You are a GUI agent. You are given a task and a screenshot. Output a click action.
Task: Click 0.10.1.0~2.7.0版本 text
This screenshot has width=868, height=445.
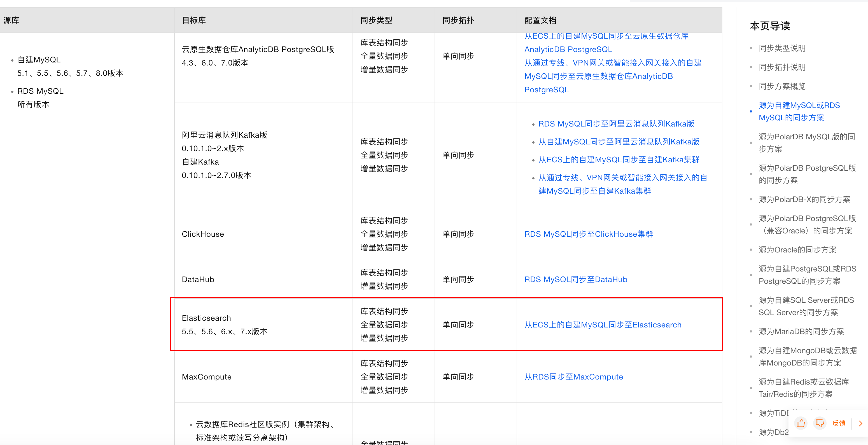pos(216,175)
